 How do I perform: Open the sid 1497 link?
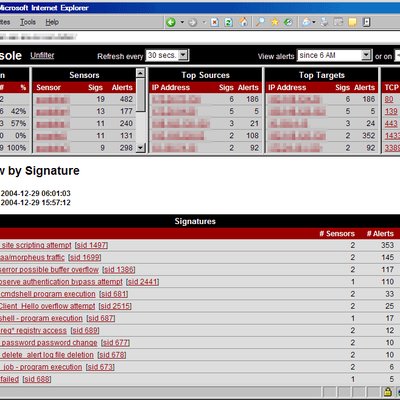(91, 245)
